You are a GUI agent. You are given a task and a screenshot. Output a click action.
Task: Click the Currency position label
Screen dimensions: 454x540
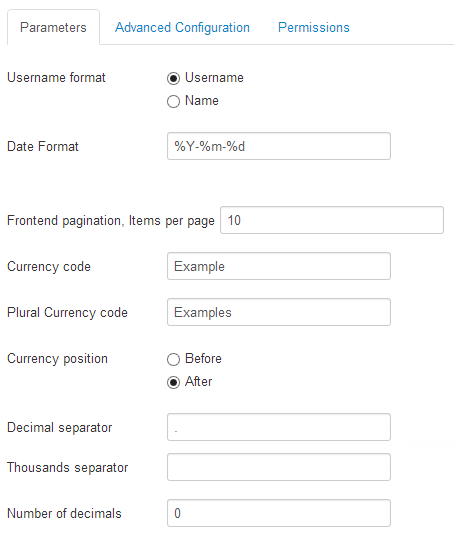[x=57, y=359]
